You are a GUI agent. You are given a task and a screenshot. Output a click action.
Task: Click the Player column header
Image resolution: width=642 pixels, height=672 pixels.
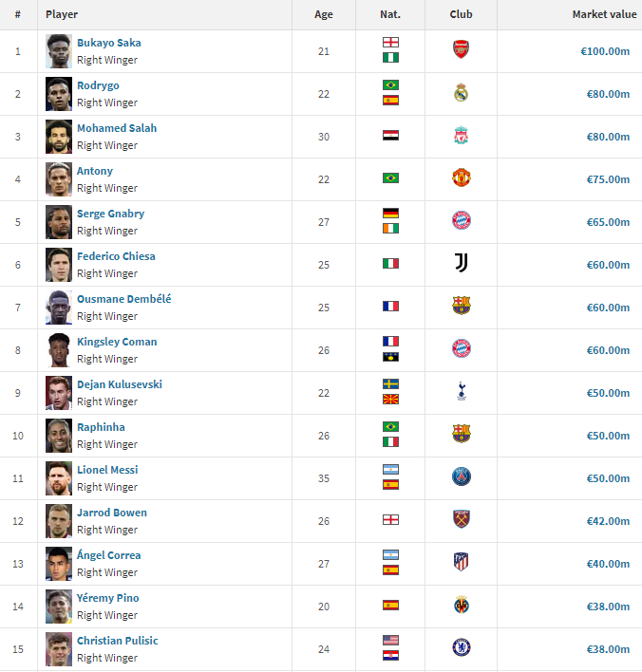62,14
